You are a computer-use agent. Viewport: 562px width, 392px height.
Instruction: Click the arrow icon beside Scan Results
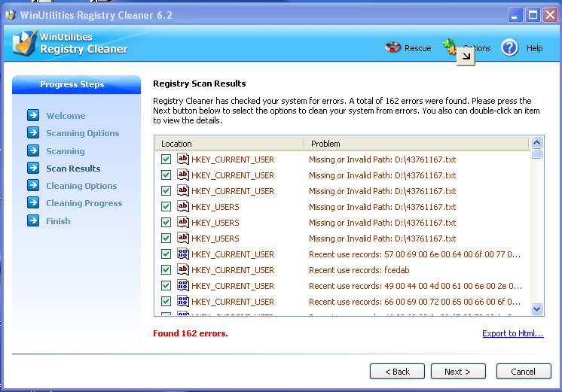coord(33,168)
